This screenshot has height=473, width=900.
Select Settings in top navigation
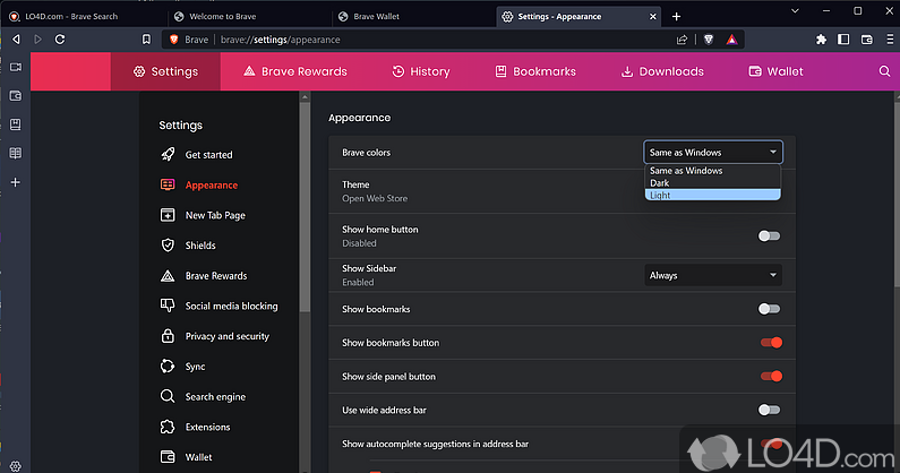[165, 71]
